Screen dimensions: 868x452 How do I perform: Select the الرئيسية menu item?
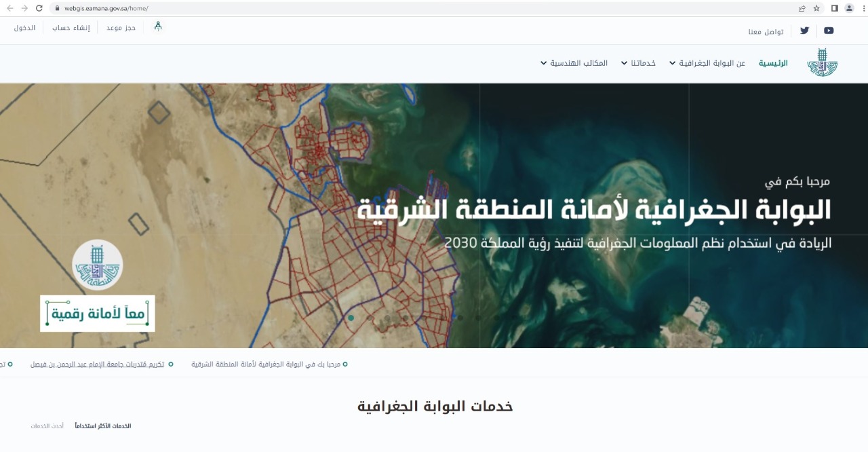(x=773, y=63)
